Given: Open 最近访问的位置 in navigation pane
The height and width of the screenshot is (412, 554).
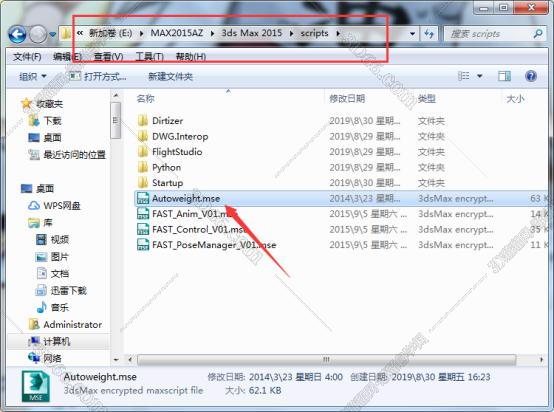Looking at the screenshot, I should (x=75, y=155).
